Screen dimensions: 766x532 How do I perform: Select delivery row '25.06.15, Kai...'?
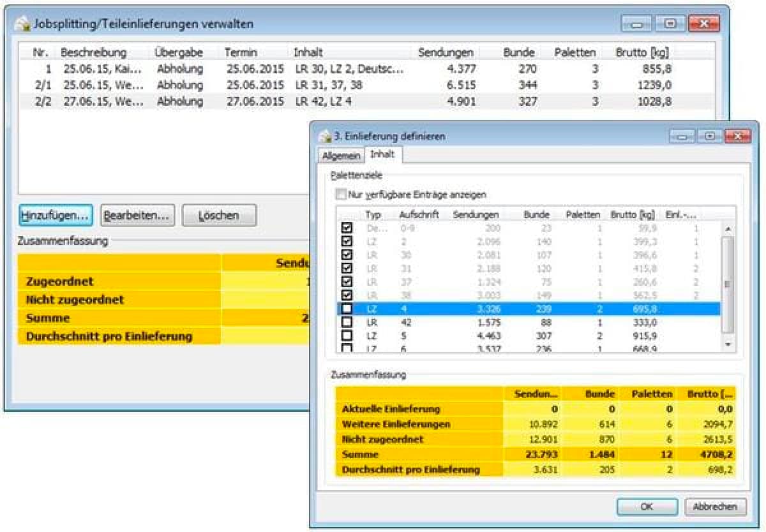click(x=367, y=69)
